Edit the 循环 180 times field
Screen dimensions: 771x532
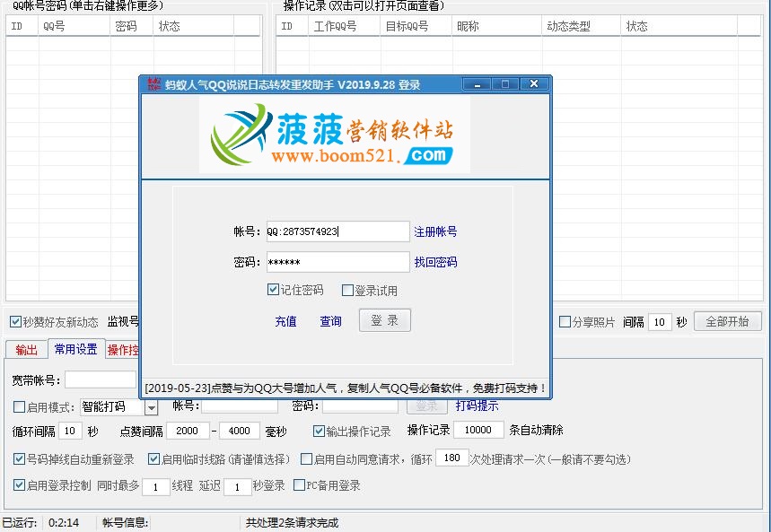[451, 458]
